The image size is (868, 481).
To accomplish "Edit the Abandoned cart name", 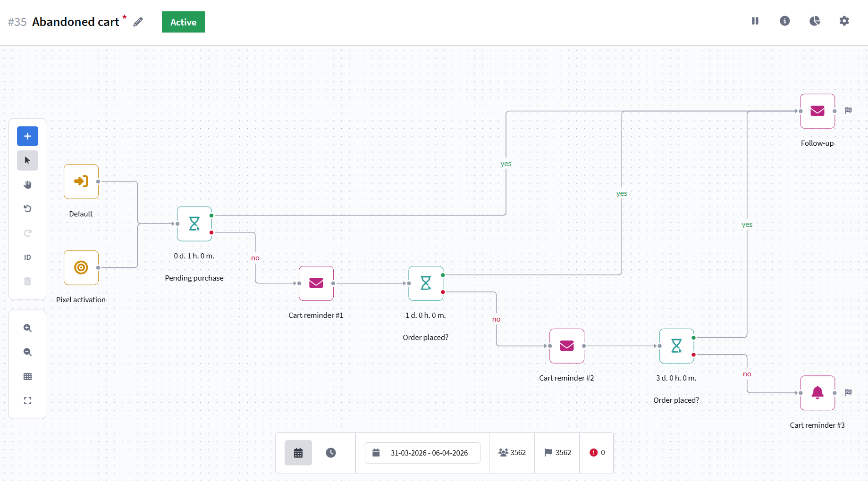I will (138, 22).
